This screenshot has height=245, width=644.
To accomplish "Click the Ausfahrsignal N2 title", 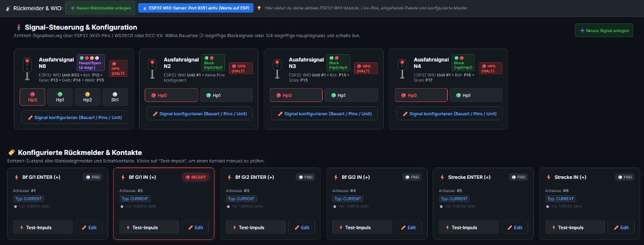I will click(182, 62).
